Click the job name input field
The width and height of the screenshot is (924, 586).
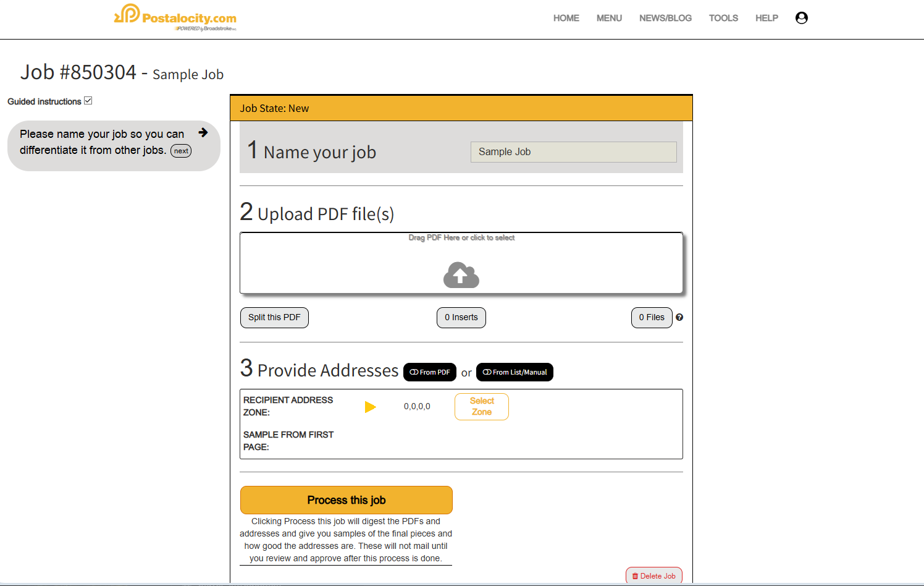[573, 152]
